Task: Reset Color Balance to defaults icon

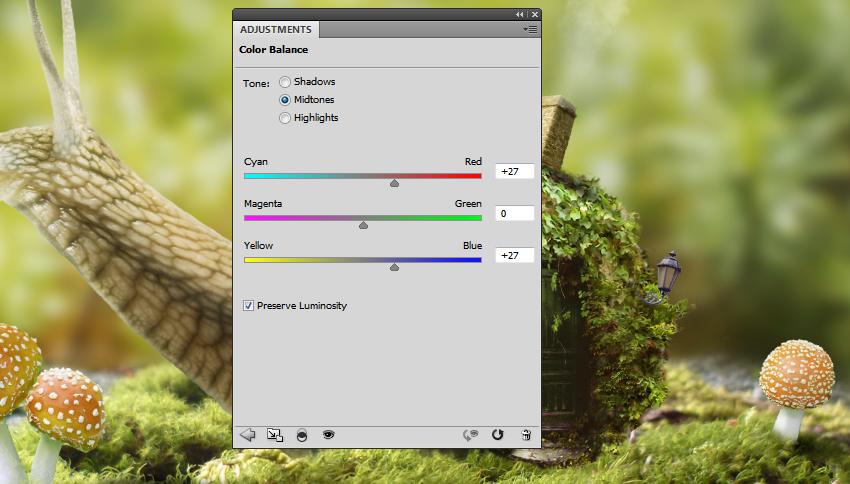Action: click(x=498, y=435)
